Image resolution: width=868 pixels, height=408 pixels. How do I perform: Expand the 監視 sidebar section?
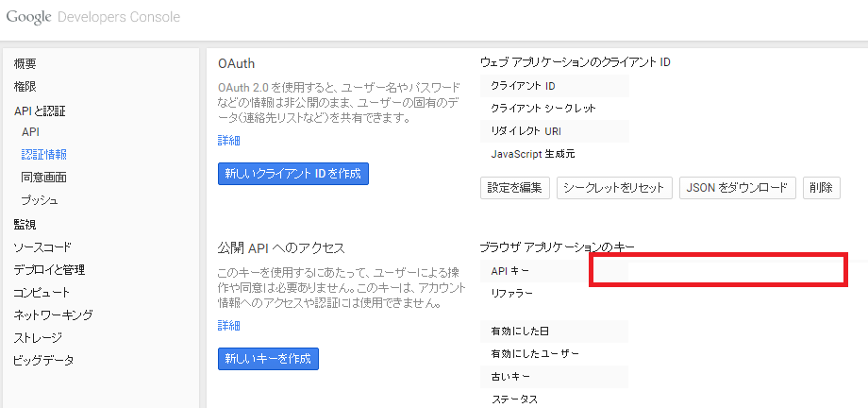[x=25, y=225]
